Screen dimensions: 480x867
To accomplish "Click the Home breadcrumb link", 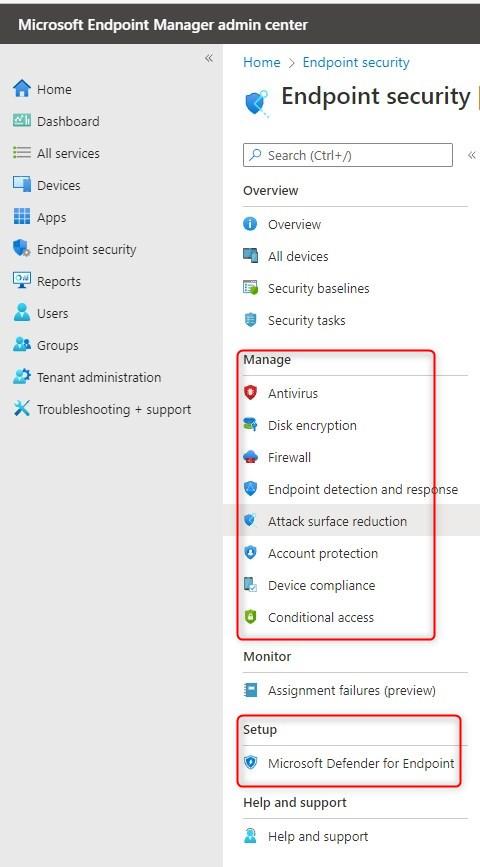I will tap(262, 62).
